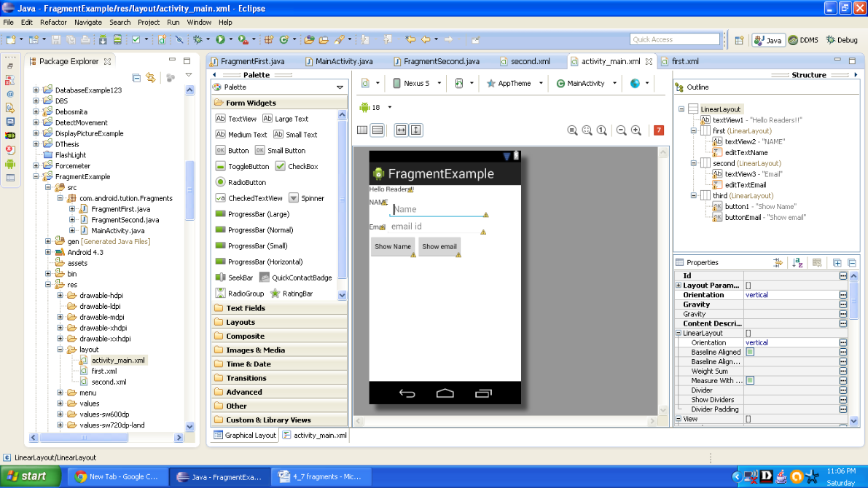Toggle the fill width layout button

pos(401,130)
